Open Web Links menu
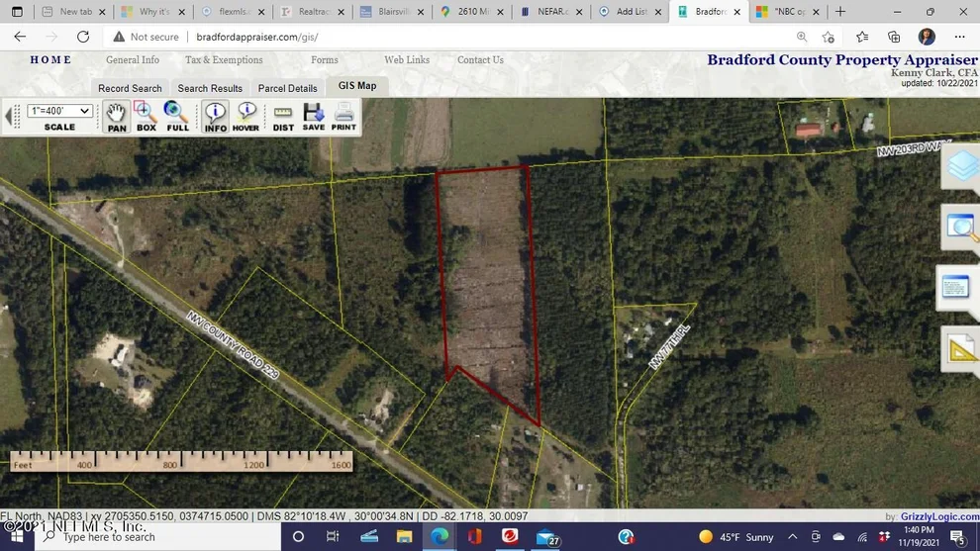The height and width of the screenshot is (551, 980). pos(407,60)
